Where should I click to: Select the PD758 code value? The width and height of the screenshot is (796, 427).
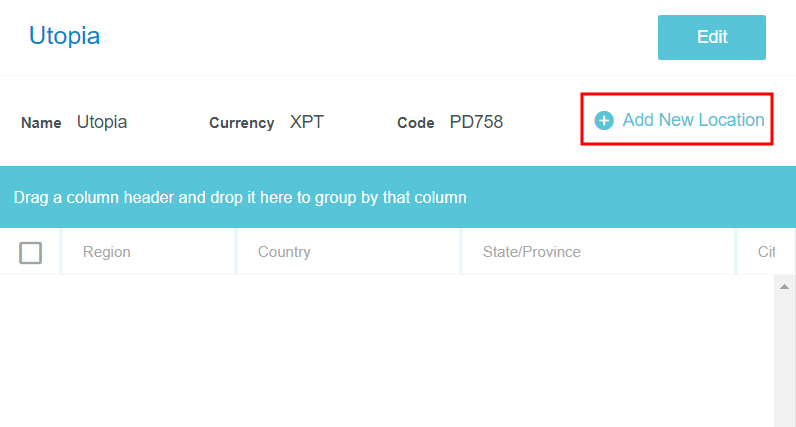pos(476,122)
